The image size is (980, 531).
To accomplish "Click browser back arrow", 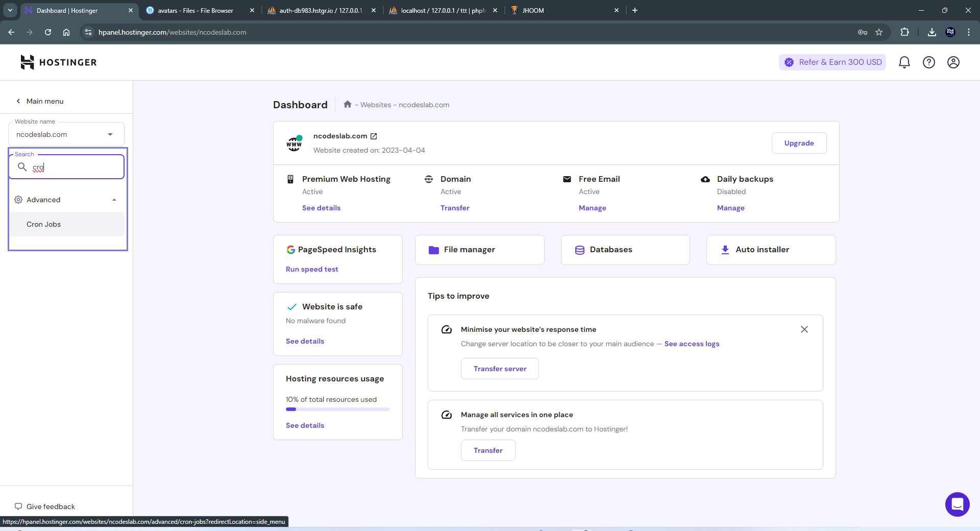I will [x=11, y=32].
